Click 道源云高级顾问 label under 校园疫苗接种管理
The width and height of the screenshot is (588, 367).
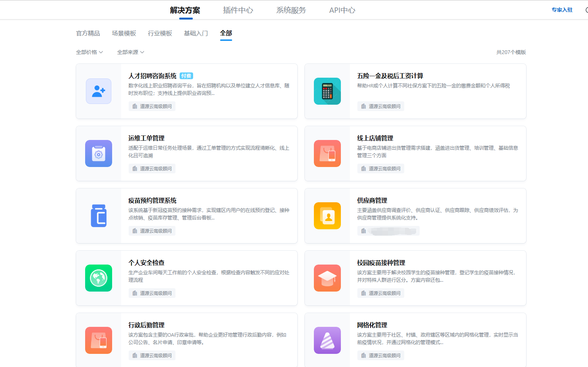tap(385, 293)
